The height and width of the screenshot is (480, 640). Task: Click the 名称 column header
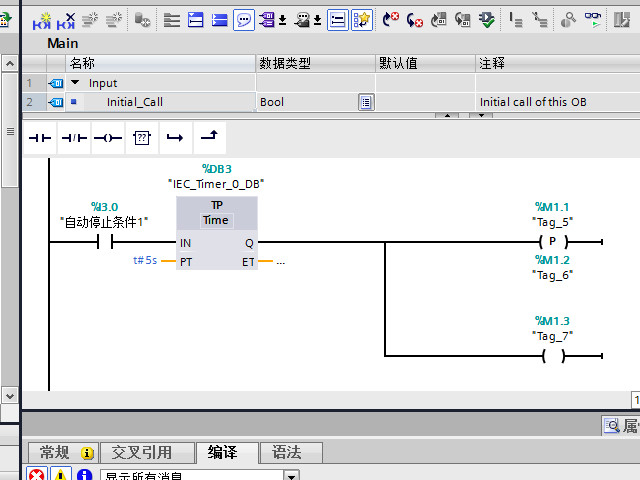tap(160, 63)
